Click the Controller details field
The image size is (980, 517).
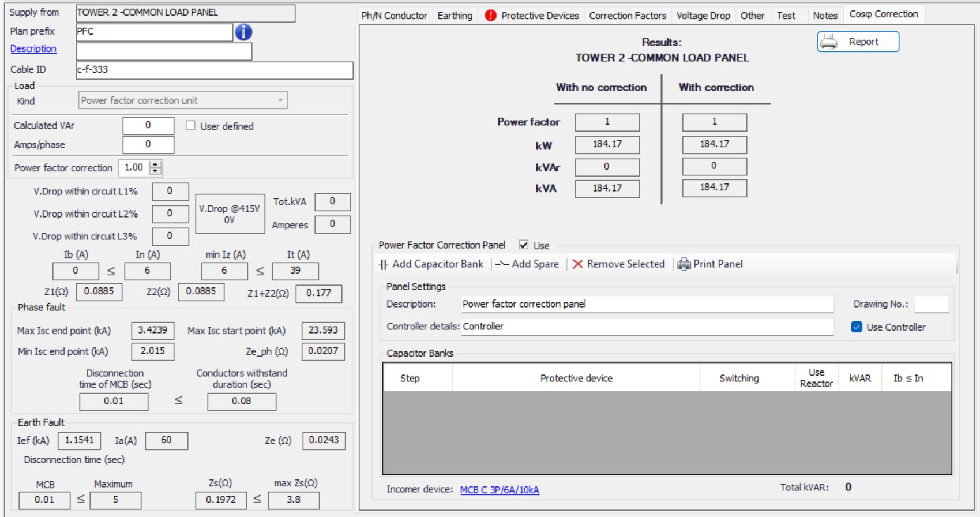coord(647,327)
